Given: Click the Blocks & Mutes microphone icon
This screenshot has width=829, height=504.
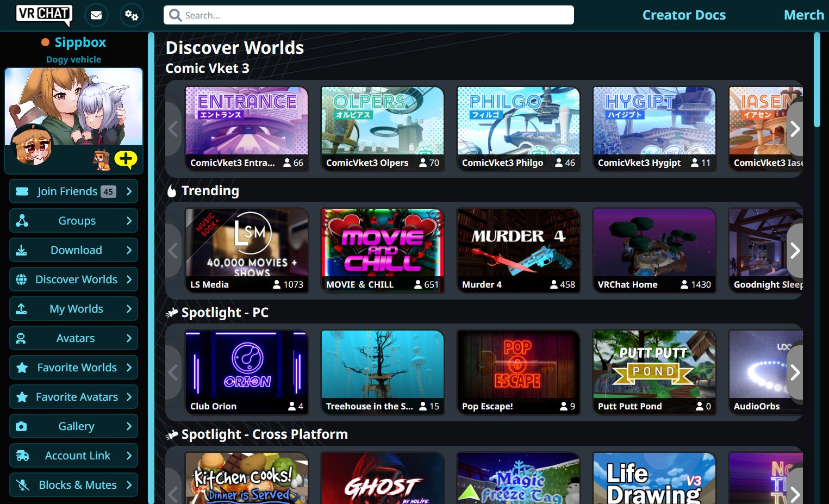Looking at the screenshot, I should 22,485.
